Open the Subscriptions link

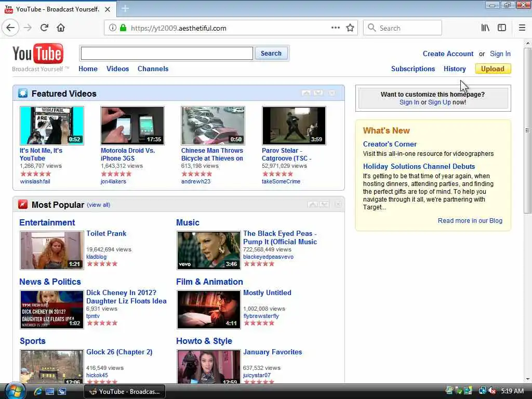click(413, 69)
